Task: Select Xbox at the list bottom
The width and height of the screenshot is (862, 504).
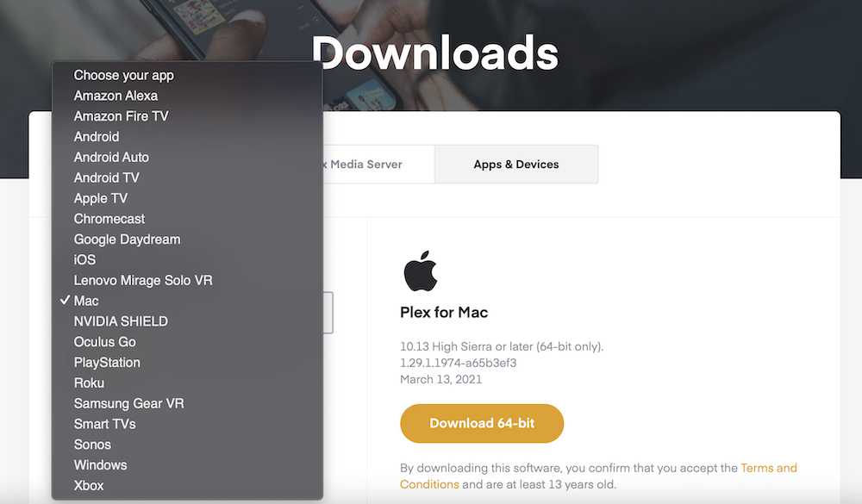Action: (x=187, y=485)
